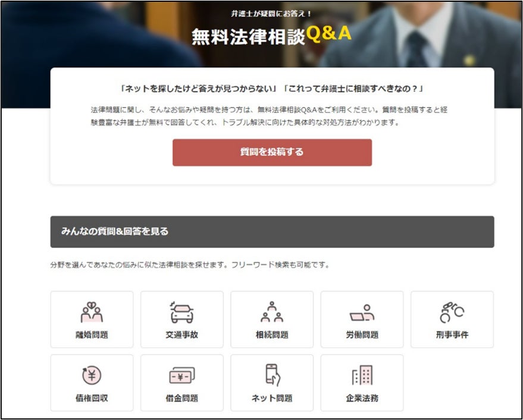The width and height of the screenshot is (523, 420).
Task: Open the 離婚問題 couple icon
Action: coord(92,312)
